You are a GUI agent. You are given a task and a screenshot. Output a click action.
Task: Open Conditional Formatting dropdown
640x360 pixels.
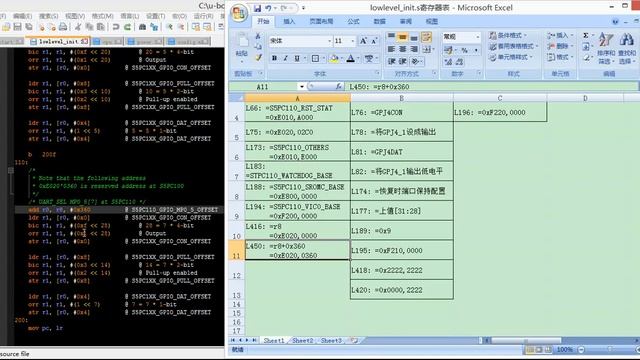509,36
